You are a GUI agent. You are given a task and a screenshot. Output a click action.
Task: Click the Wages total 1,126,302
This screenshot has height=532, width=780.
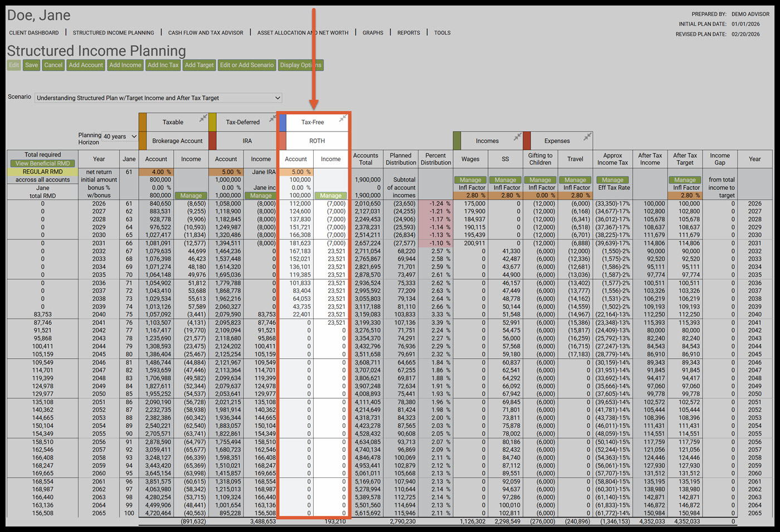click(472, 521)
